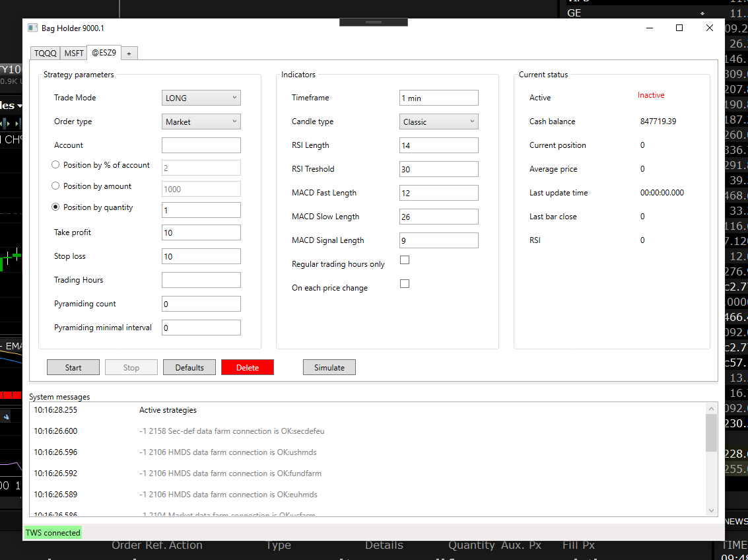Click the Position by quantity value field
Image resolution: width=748 pixels, height=560 pixels.
(x=201, y=210)
